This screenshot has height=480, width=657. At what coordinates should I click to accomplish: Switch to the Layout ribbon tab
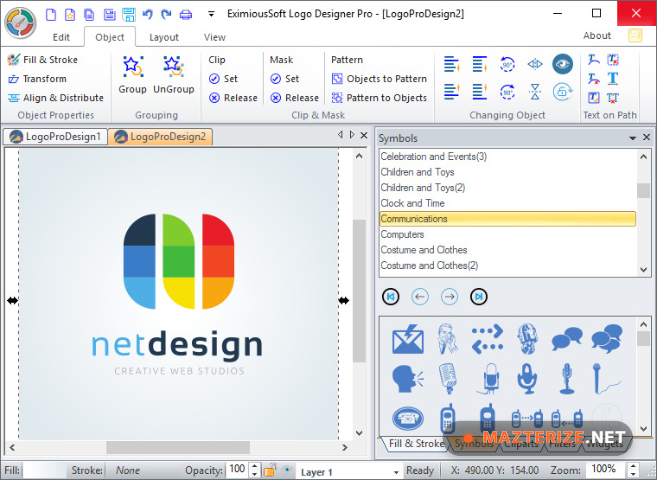(164, 37)
